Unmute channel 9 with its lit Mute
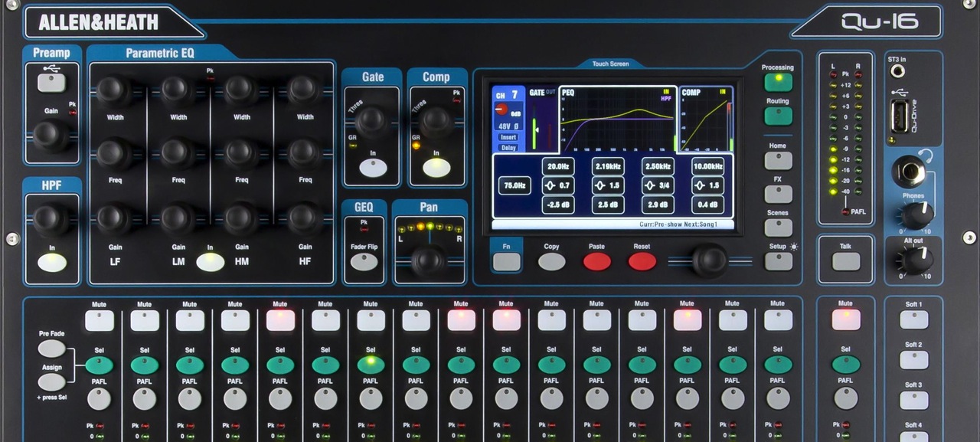 [461, 320]
